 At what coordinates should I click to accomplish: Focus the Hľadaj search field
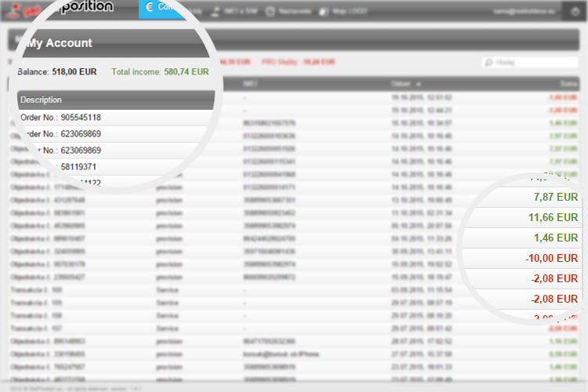coord(530,62)
